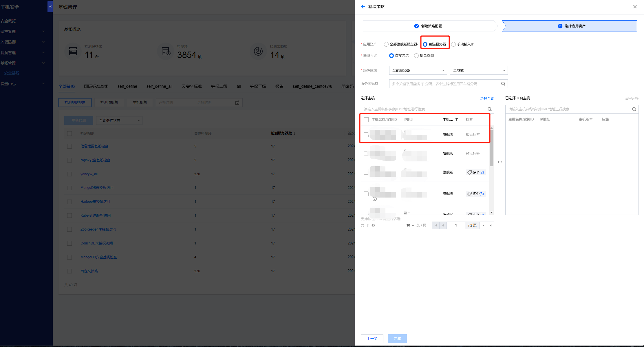Click the 上一步 button
Screen dimensions: 644x347
pyautogui.click(x=372, y=339)
